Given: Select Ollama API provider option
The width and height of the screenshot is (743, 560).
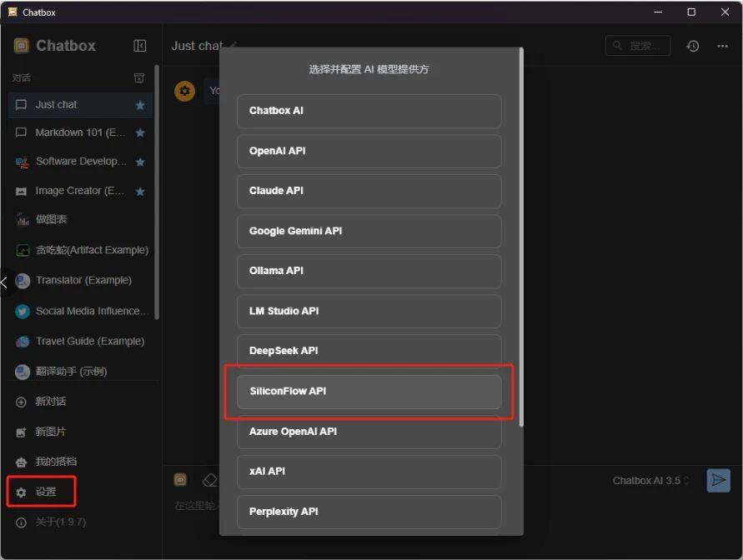Looking at the screenshot, I should (369, 271).
